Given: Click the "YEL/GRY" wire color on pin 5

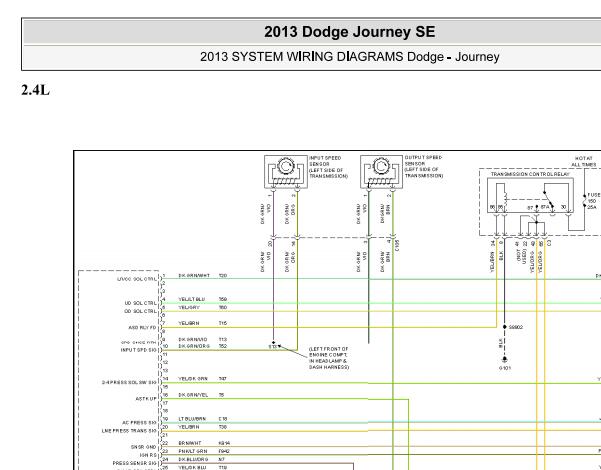Looking at the screenshot, I should tap(189, 307).
